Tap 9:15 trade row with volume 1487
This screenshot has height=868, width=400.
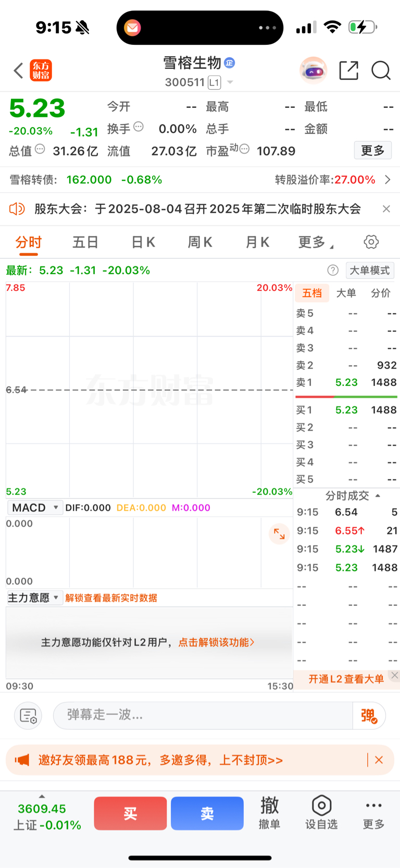click(x=347, y=549)
